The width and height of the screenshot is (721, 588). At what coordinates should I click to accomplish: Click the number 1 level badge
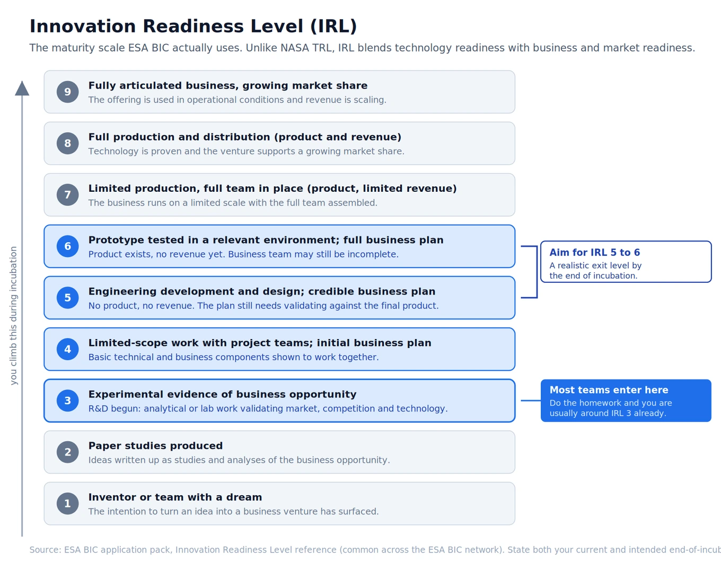click(x=67, y=503)
